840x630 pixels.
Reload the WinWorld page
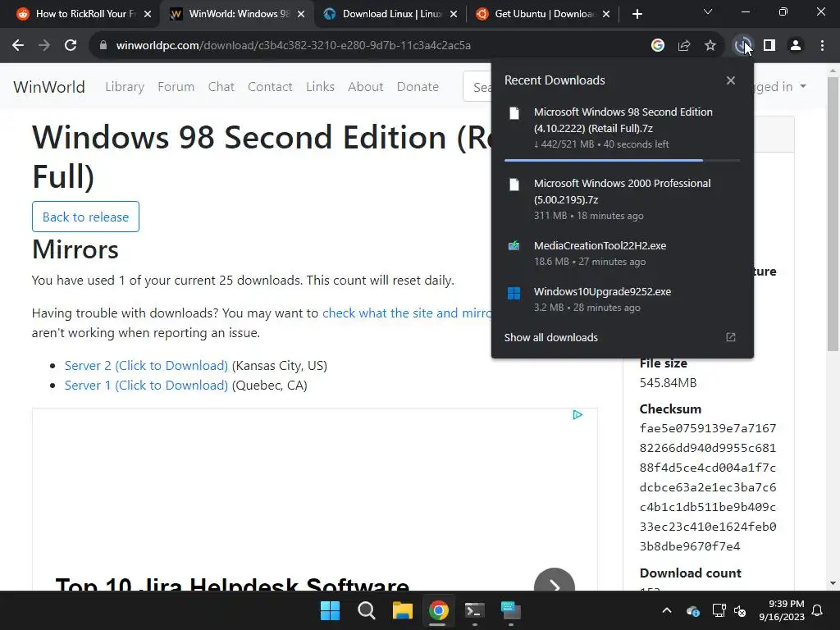pyautogui.click(x=71, y=46)
